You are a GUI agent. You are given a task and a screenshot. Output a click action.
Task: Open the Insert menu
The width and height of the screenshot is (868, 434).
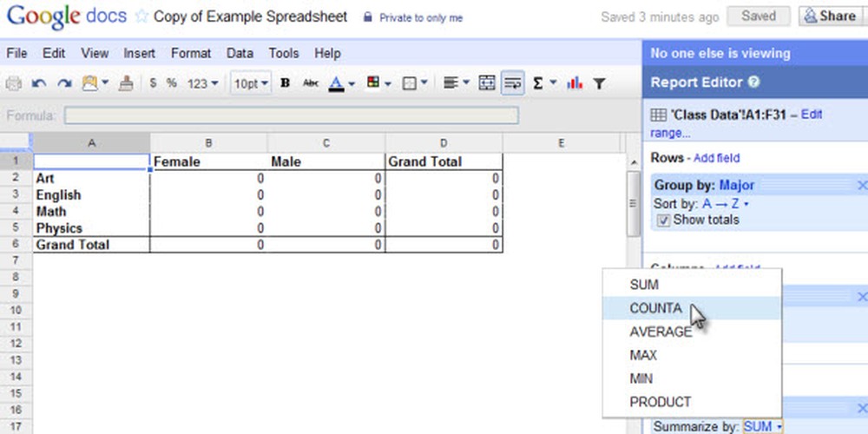(139, 54)
